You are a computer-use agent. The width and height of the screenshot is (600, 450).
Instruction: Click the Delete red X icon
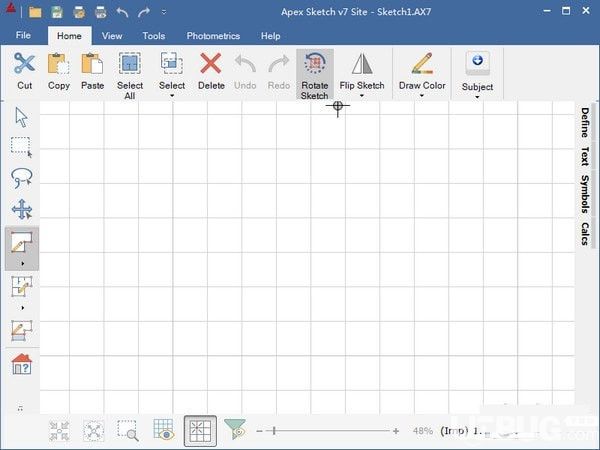[x=211, y=63]
